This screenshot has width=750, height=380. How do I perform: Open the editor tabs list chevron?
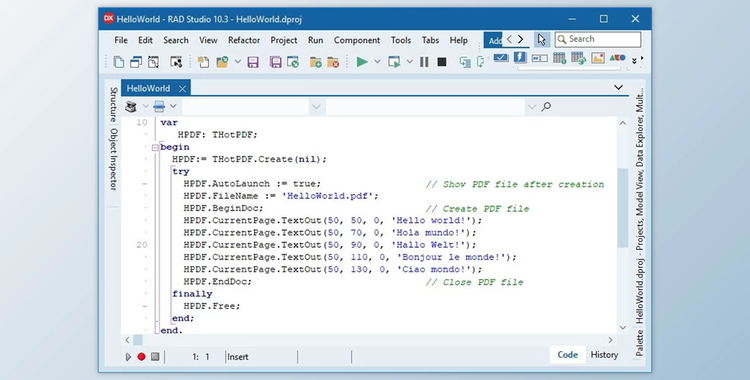(618, 87)
